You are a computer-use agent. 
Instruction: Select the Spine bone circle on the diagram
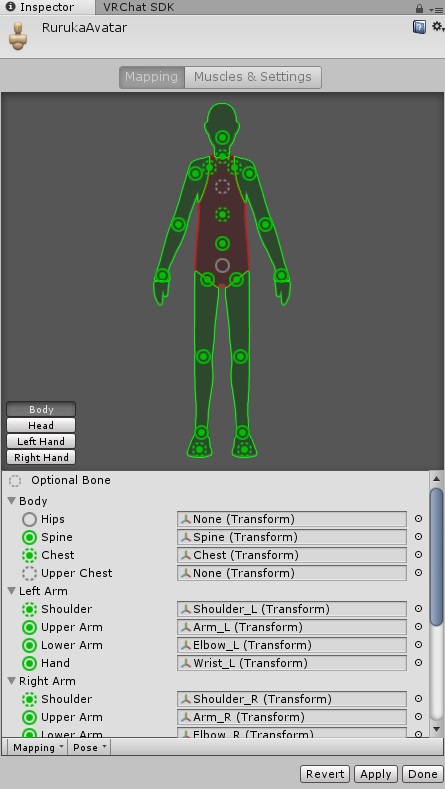222,244
